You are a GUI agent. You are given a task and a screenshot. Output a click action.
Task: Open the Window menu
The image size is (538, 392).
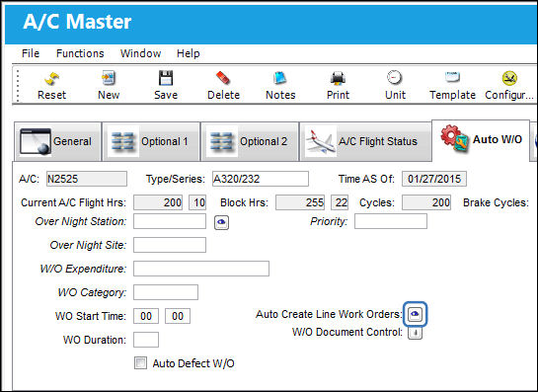click(140, 53)
